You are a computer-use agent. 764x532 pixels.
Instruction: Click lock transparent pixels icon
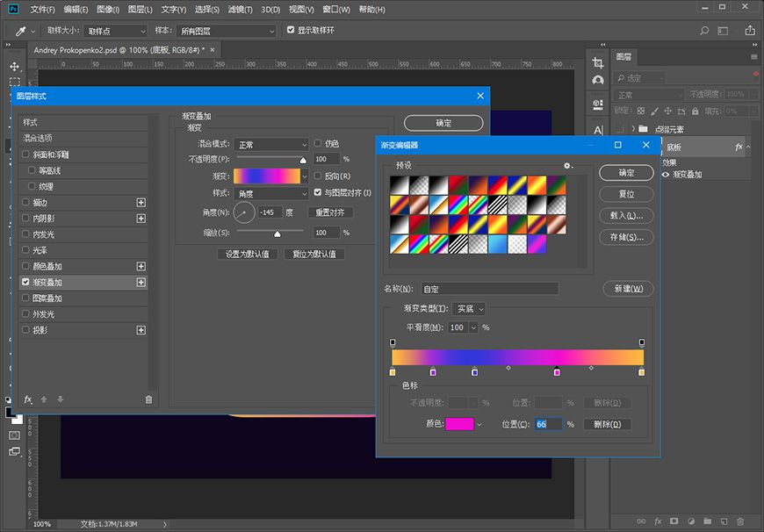641,111
